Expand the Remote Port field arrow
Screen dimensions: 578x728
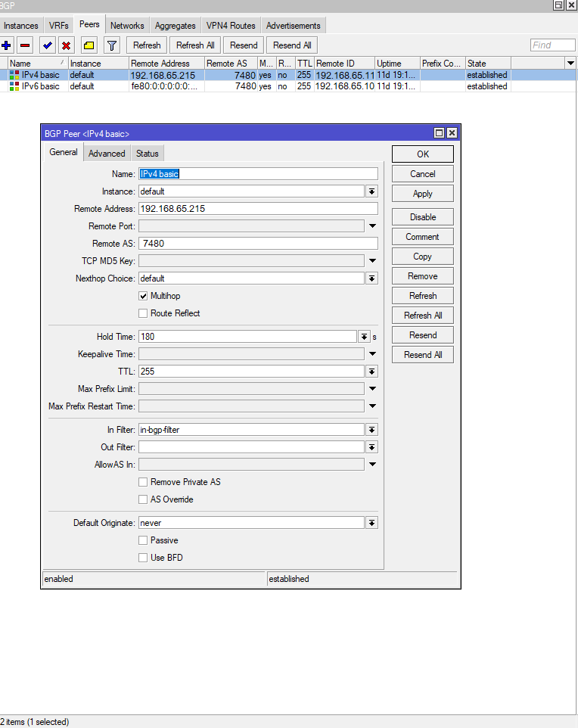click(371, 226)
